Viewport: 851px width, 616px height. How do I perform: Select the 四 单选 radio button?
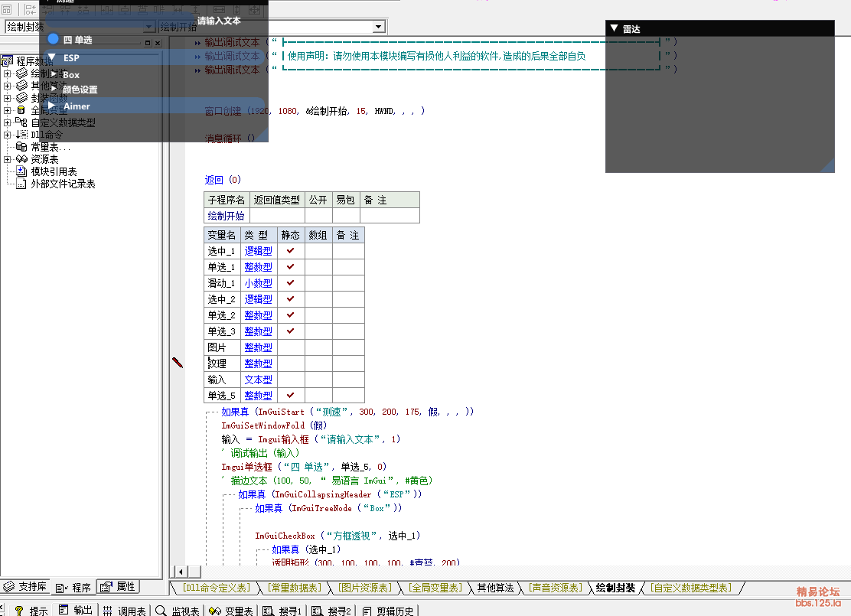coord(53,39)
